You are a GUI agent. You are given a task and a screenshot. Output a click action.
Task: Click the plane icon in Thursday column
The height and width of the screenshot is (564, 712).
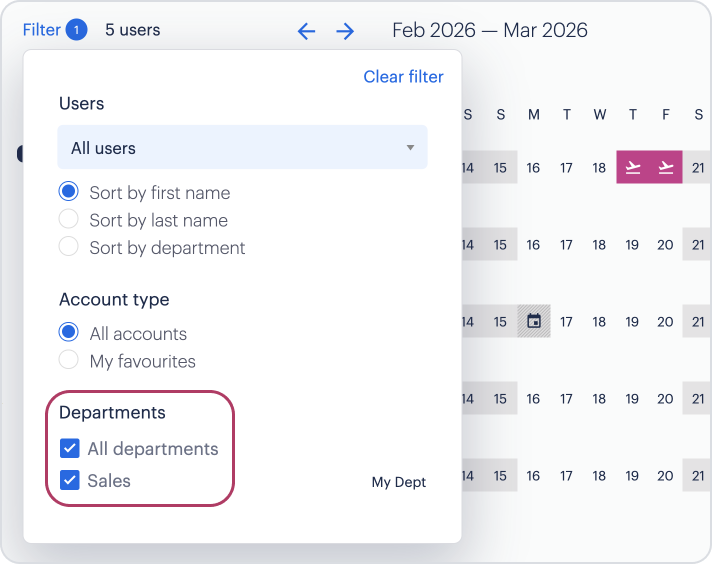click(x=632, y=168)
